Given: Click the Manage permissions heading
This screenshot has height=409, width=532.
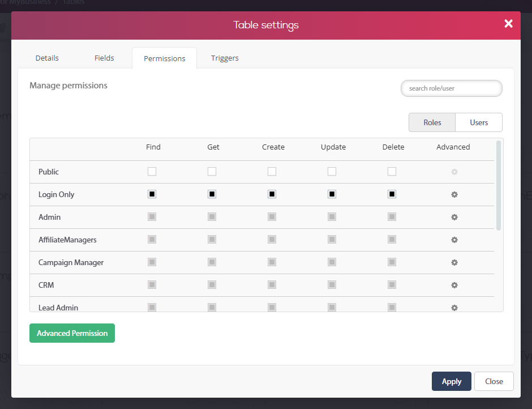Looking at the screenshot, I should tap(68, 86).
